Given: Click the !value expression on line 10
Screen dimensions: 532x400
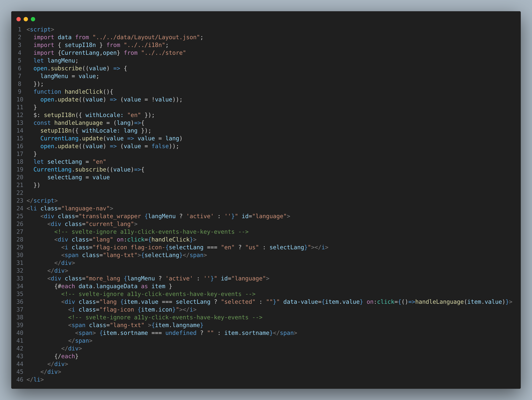Looking at the screenshot, I should coord(162,100).
